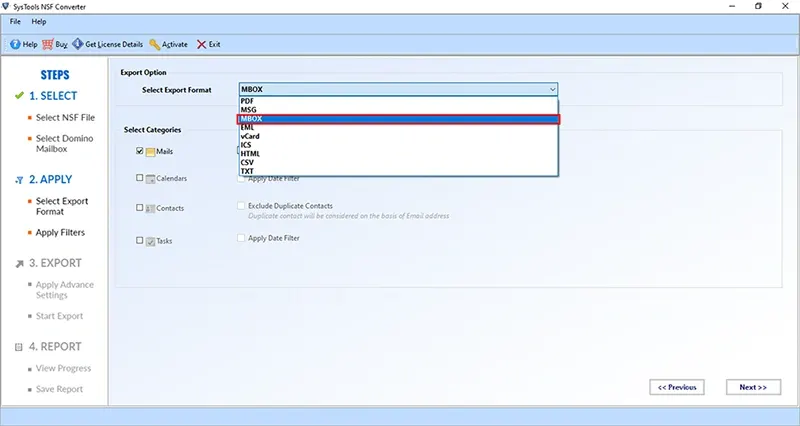The height and width of the screenshot is (426, 800).
Task: Open the File menu
Action: pyautogui.click(x=15, y=21)
